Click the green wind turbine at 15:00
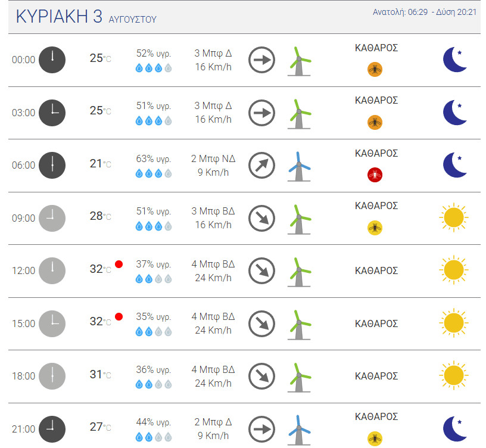The height and width of the screenshot is (448, 486). click(299, 325)
